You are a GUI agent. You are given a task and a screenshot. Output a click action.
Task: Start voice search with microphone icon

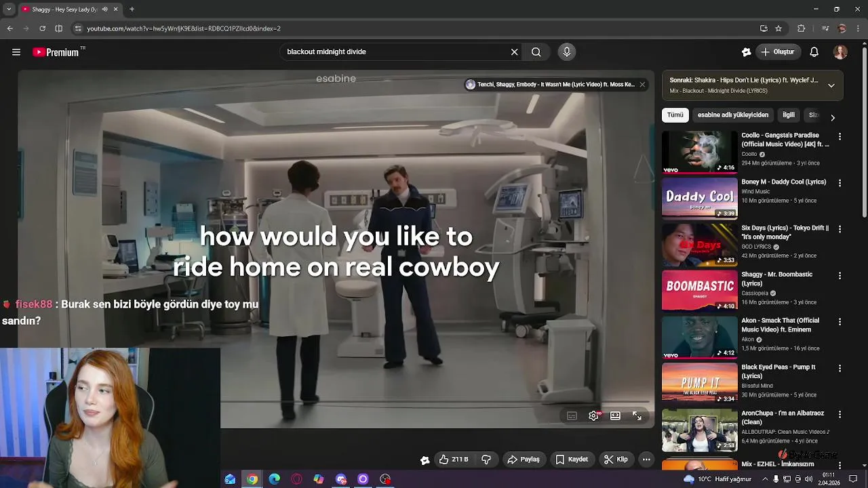point(567,52)
